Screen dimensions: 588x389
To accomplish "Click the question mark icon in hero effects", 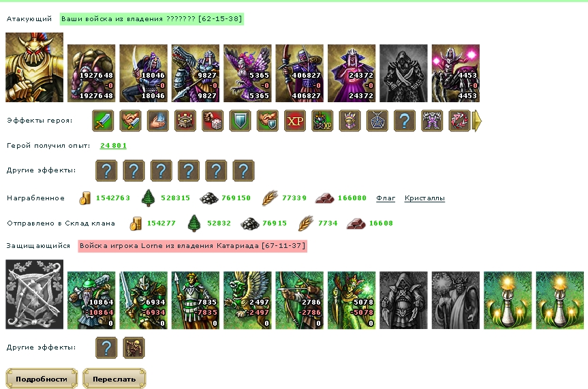I will click(404, 121).
